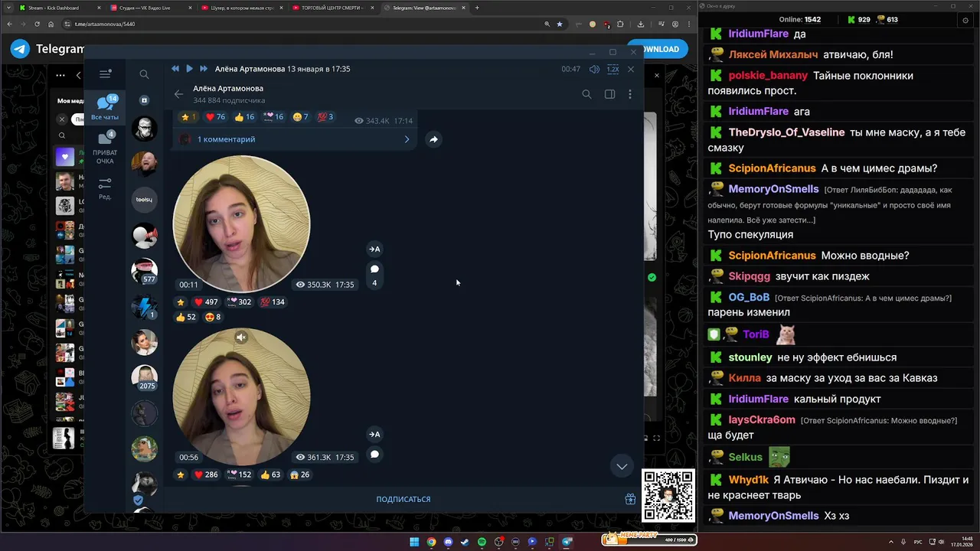Image resolution: width=980 pixels, height=551 pixels.
Task: Open folder edit Ред. settings
Action: coord(105,188)
